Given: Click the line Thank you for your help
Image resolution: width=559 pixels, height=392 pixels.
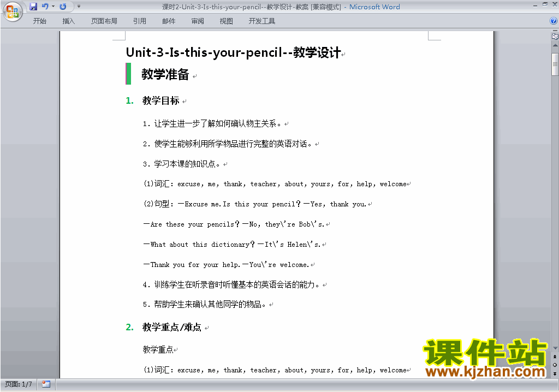Looking at the screenshot, I should (x=226, y=265).
